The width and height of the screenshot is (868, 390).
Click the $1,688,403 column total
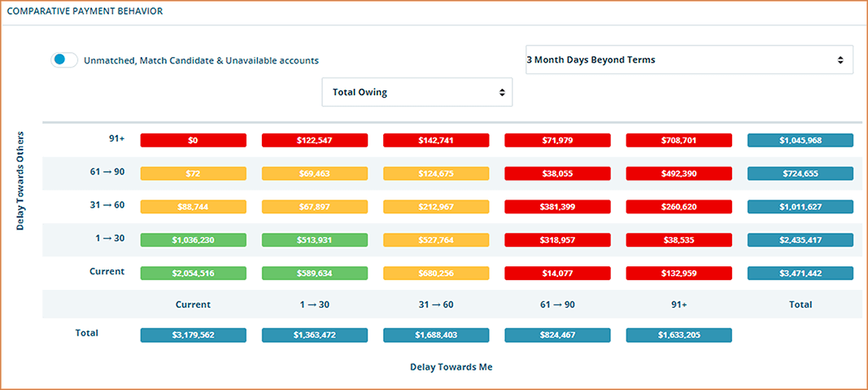[436, 335]
